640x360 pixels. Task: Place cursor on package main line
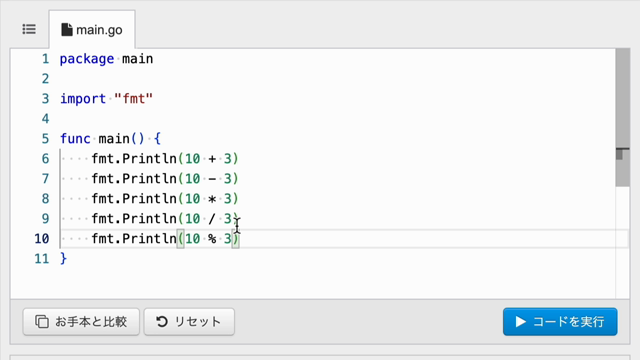click(106, 59)
